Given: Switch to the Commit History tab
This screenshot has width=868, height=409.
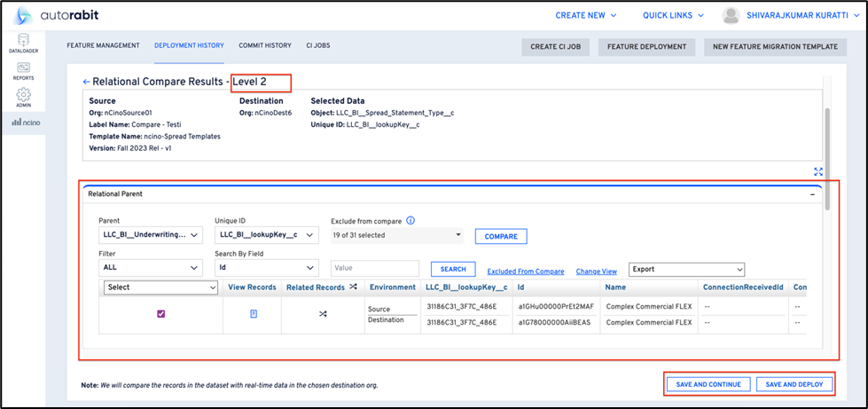Looking at the screenshot, I should (x=265, y=45).
